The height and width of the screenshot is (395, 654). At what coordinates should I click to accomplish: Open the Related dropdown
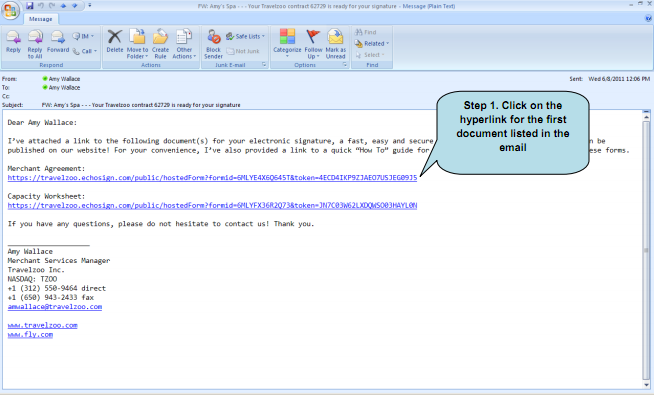pyautogui.click(x=372, y=43)
